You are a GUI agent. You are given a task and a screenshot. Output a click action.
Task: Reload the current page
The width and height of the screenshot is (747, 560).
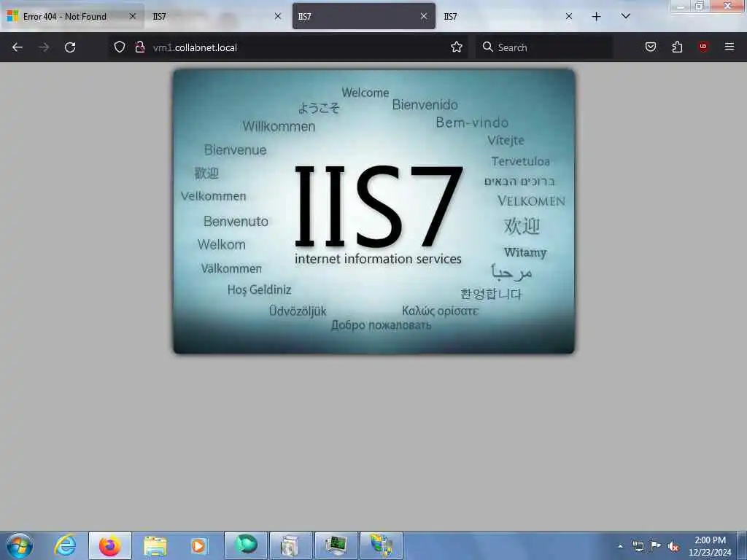[70, 47]
